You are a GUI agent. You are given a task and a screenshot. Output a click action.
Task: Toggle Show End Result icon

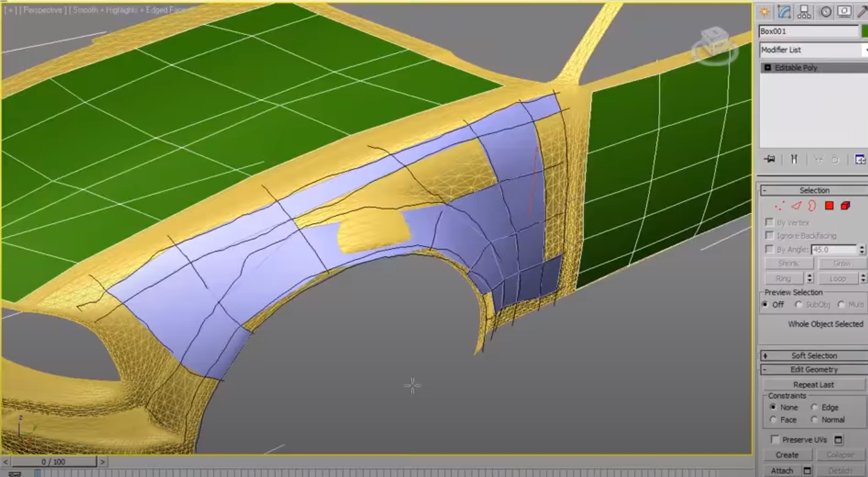[x=794, y=159]
